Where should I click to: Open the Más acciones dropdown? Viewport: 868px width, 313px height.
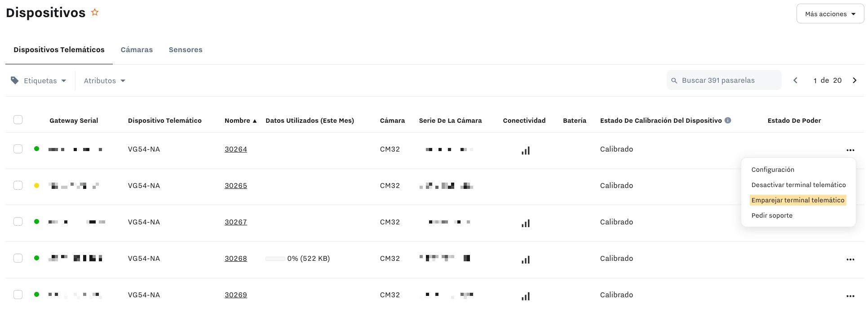click(830, 14)
